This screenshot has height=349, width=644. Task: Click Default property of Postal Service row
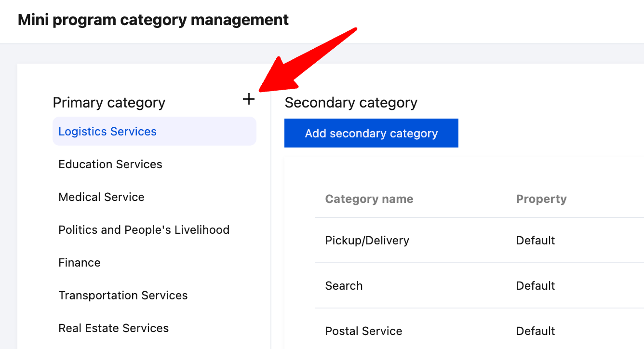(536, 331)
